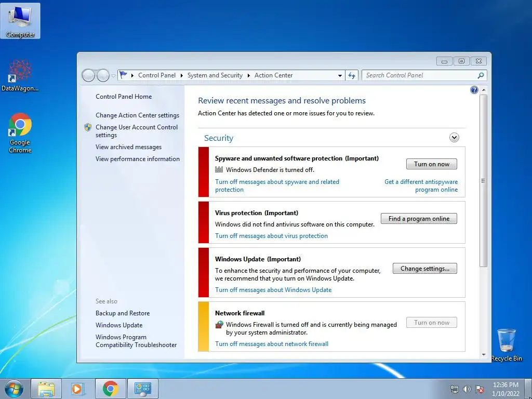Click the volume speaker tray icon
This screenshot has height=399, width=532.
(467, 389)
